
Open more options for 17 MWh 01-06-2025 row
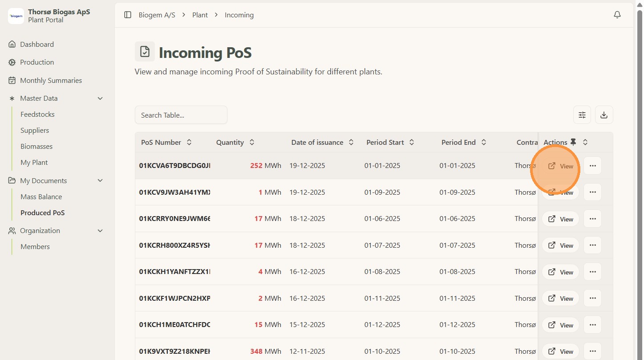[592, 219]
